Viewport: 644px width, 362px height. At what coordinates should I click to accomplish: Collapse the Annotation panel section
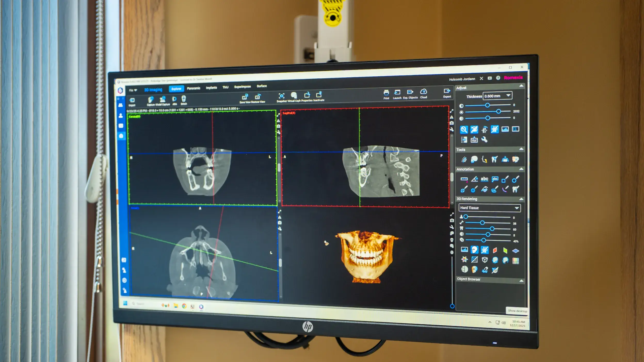point(521,169)
